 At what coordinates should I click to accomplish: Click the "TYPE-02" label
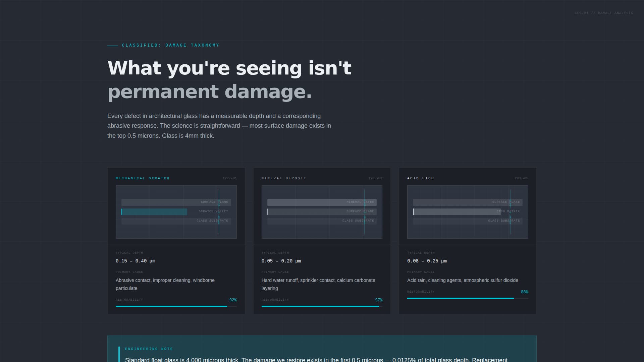pos(375,178)
